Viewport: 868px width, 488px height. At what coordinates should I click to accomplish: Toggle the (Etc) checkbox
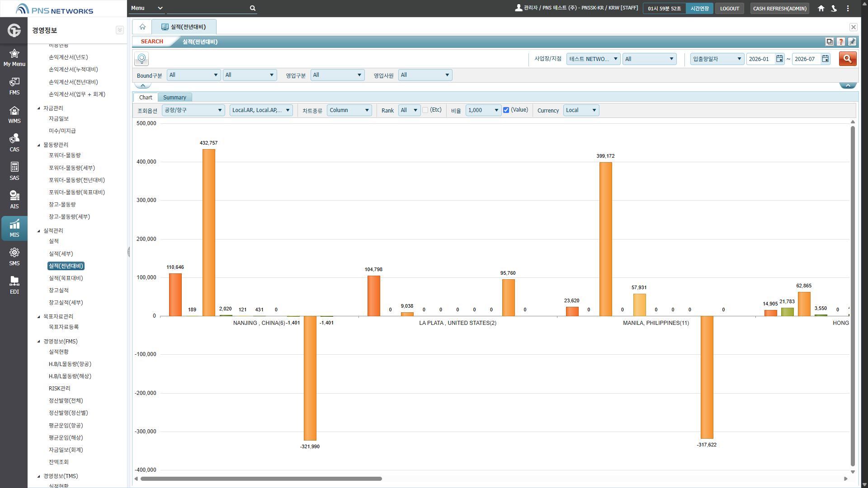pyautogui.click(x=425, y=110)
